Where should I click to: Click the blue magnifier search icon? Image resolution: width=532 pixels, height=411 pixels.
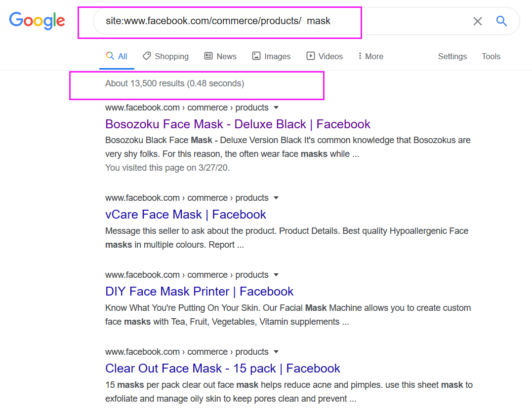[x=501, y=21]
